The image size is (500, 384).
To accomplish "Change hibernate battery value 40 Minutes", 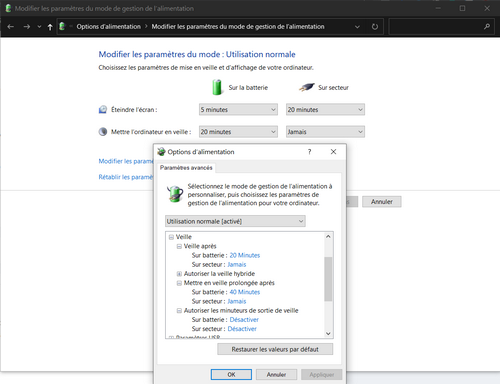I will tap(245, 292).
